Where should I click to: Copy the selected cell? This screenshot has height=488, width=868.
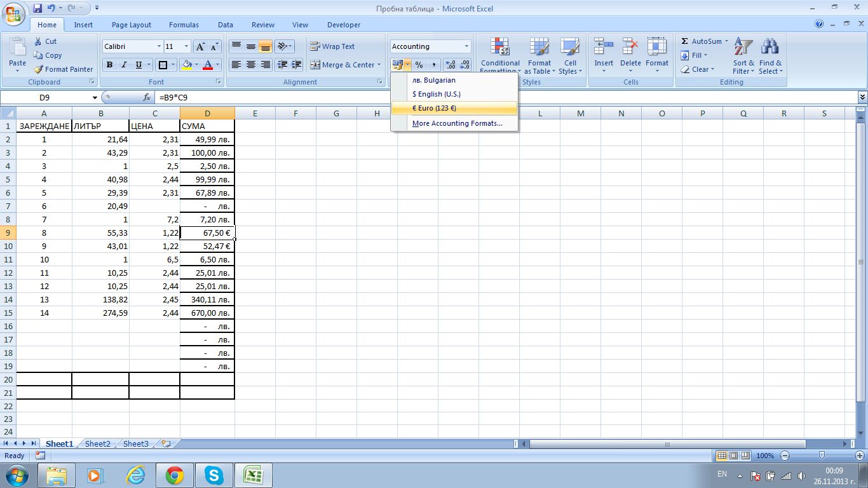pyautogui.click(x=48, y=55)
